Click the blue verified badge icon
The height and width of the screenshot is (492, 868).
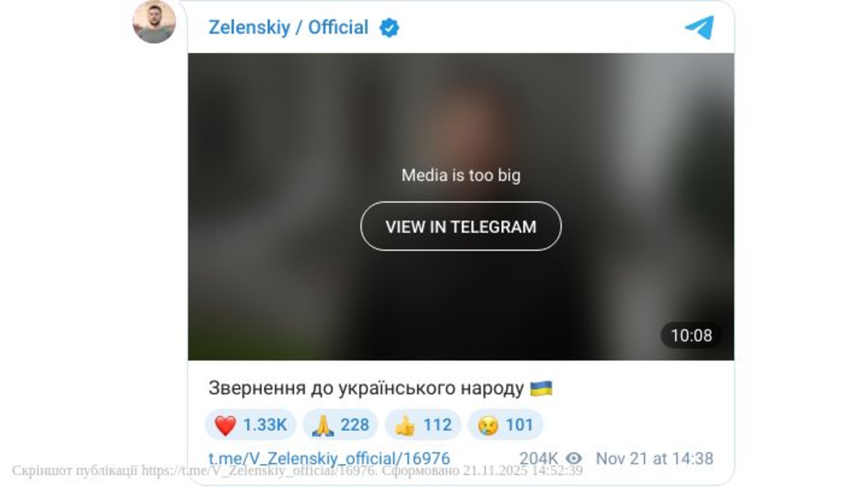tap(389, 28)
